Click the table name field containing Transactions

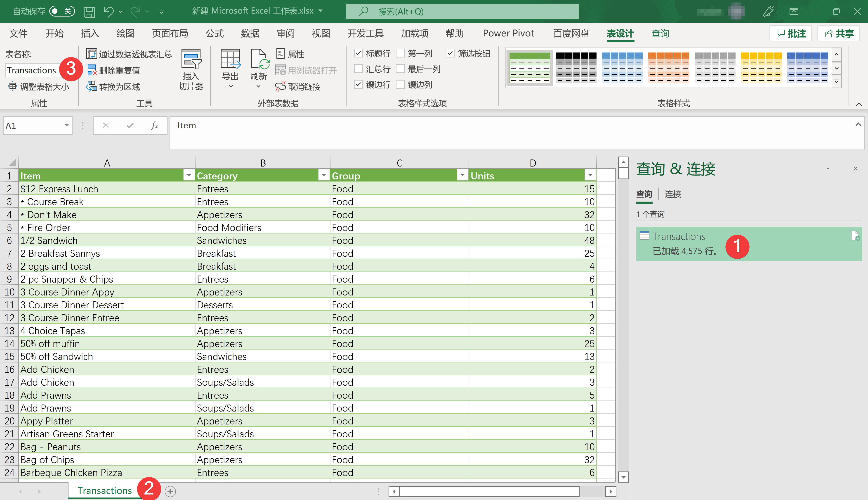[x=32, y=70]
